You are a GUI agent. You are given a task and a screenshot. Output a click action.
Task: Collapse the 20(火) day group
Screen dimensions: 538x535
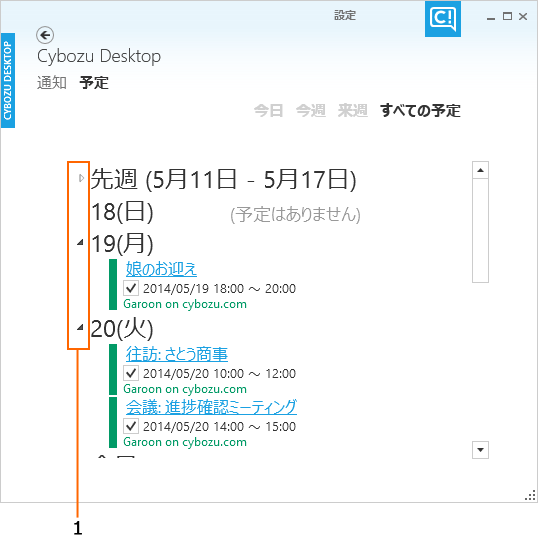click(80, 327)
